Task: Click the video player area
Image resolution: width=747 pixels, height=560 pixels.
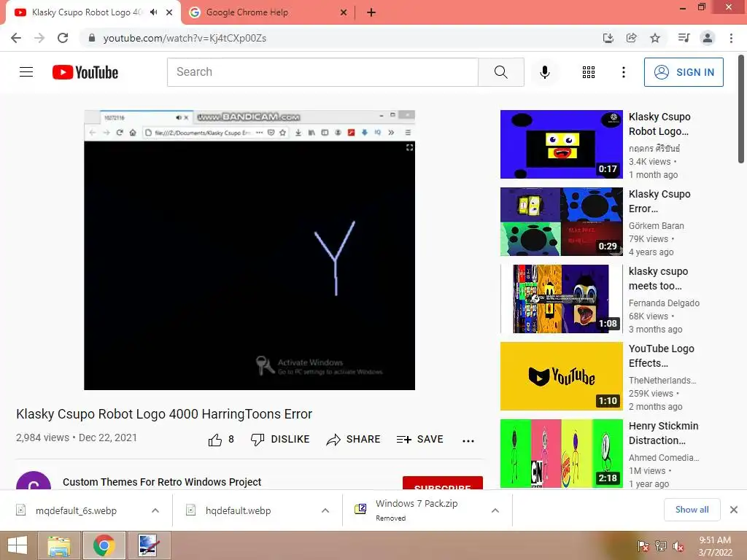Action: [249, 250]
